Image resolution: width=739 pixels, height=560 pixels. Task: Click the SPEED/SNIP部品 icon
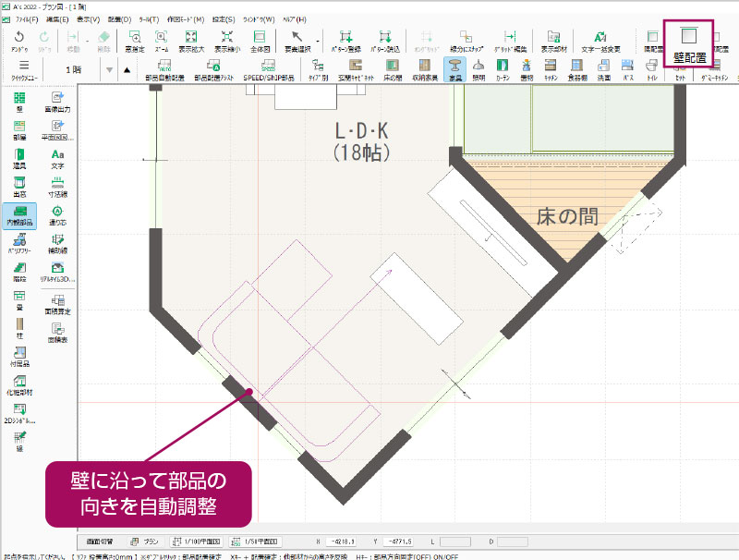tap(268, 69)
